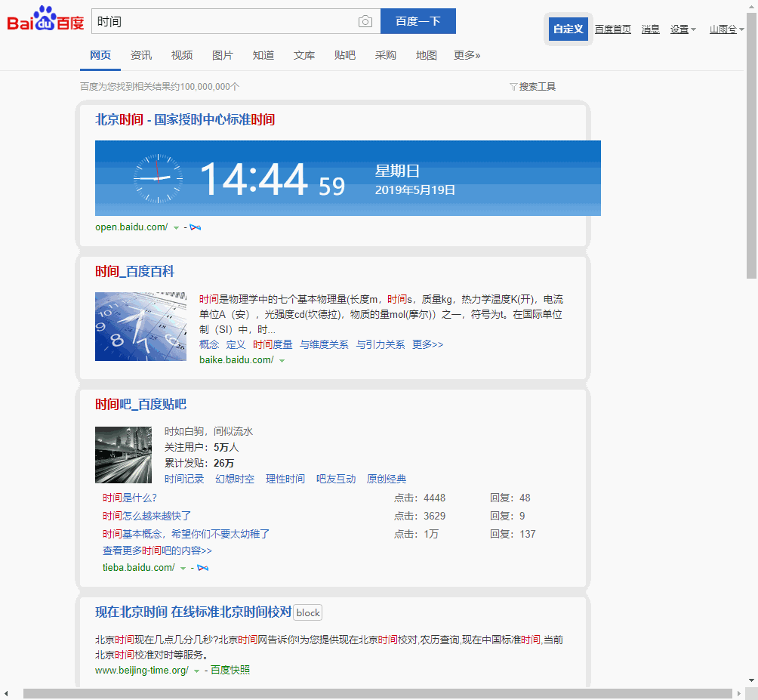Open camera image search icon

point(365,21)
